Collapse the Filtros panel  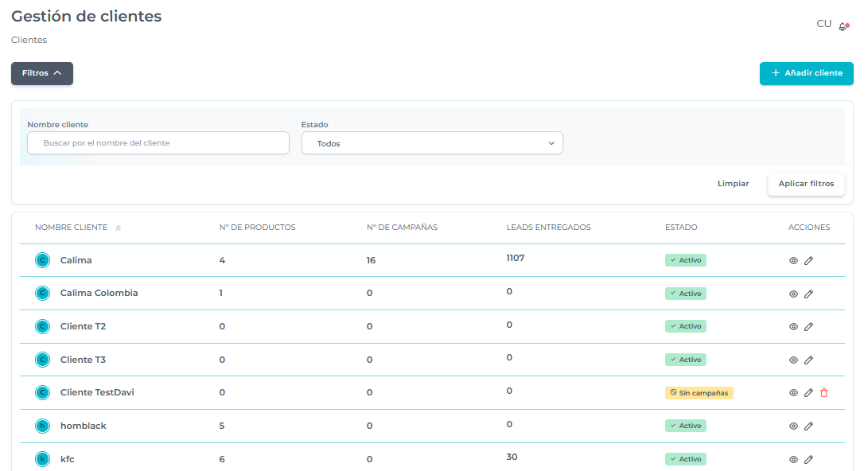[x=42, y=73]
